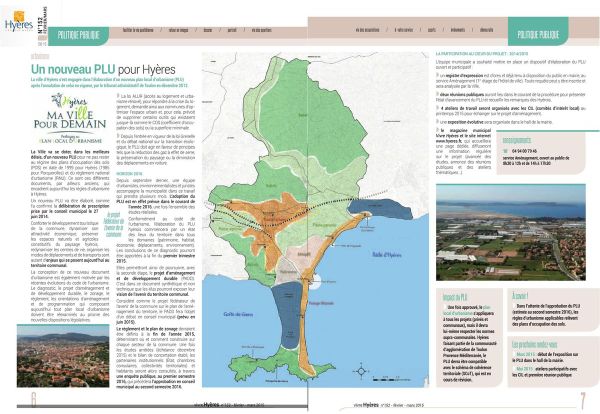The width and height of the screenshot is (600, 414).
Task: Click the 'Mars 2015' date in the rendez-vous box
Action: point(525,354)
